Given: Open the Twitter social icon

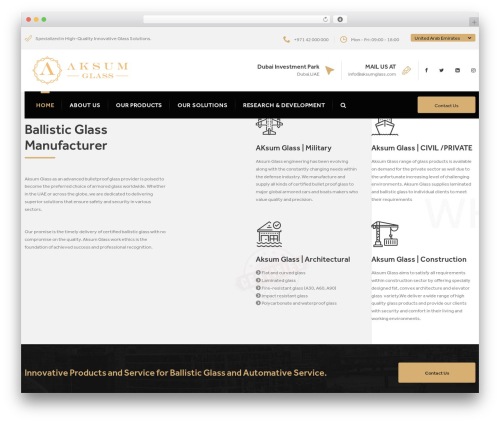Looking at the screenshot, I should (441, 70).
